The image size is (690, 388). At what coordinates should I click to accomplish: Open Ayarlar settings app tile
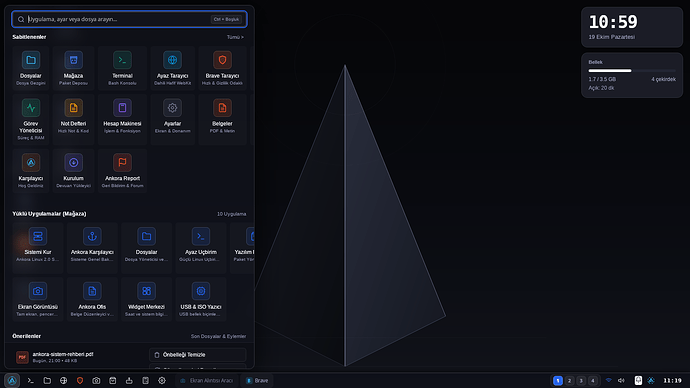172,119
